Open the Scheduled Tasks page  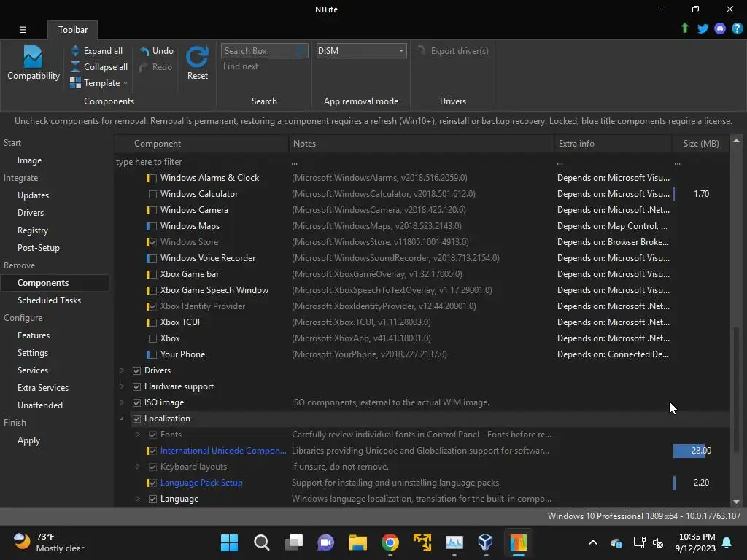49,300
